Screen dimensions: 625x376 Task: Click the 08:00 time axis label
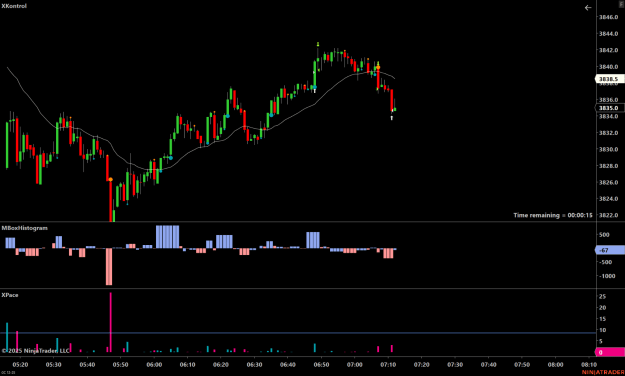[x=555, y=365]
